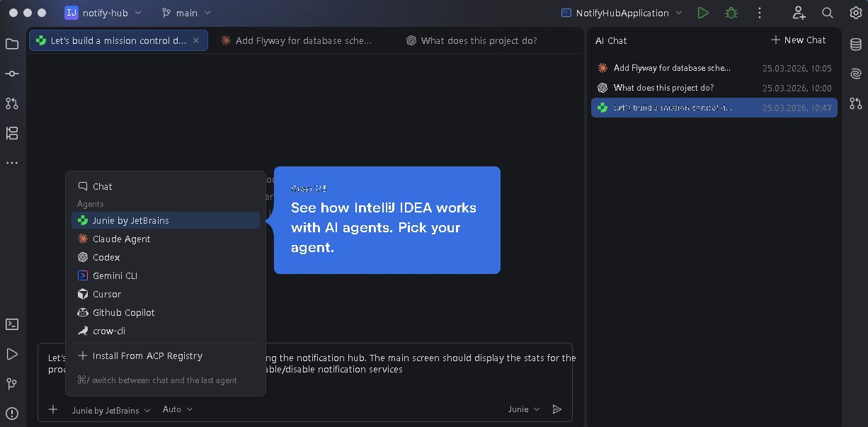Viewport: 868px width, 427px height.
Task: Select Cursor agent from the list
Action: 166,294
